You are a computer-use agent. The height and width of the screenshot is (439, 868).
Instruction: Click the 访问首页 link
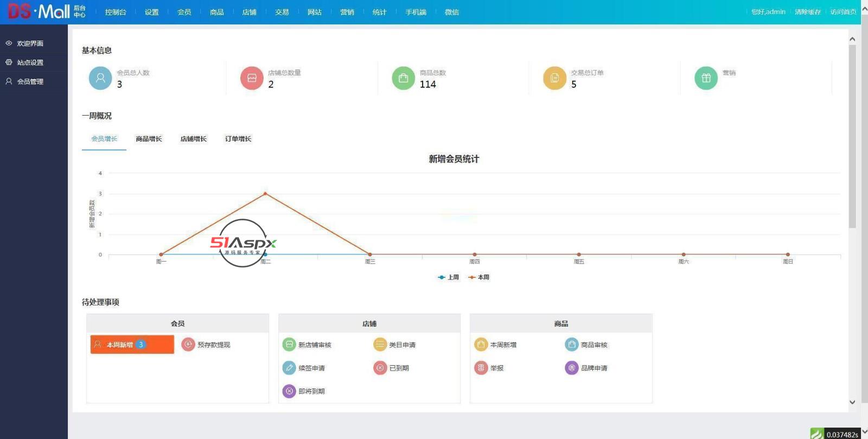844,12
